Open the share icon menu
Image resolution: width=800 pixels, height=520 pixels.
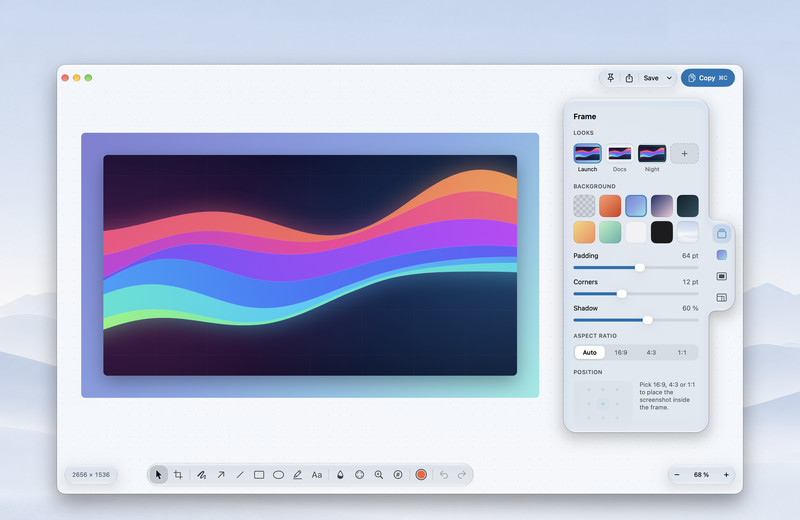629,78
